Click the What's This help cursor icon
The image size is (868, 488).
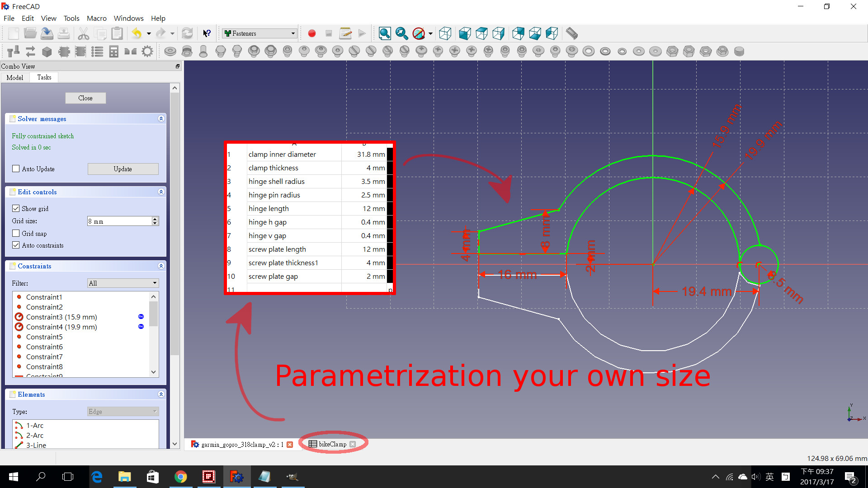pyautogui.click(x=207, y=33)
